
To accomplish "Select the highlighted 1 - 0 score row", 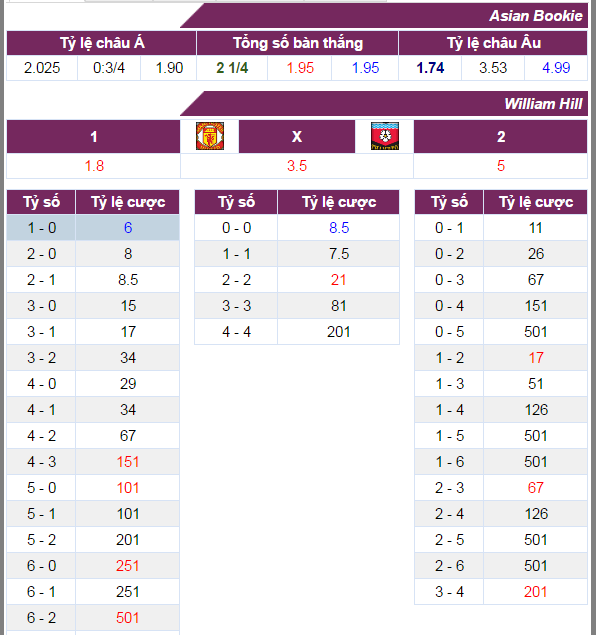I will [93, 228].
